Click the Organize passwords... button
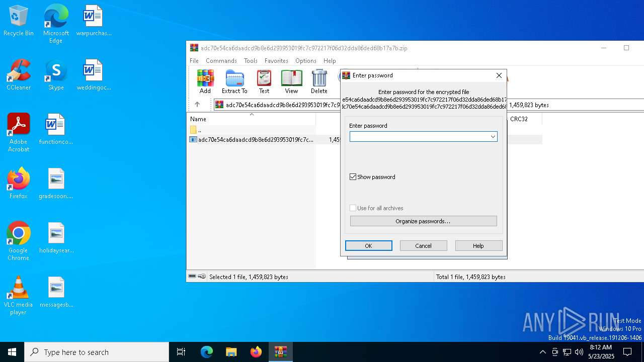 click(x=423, y=221)
